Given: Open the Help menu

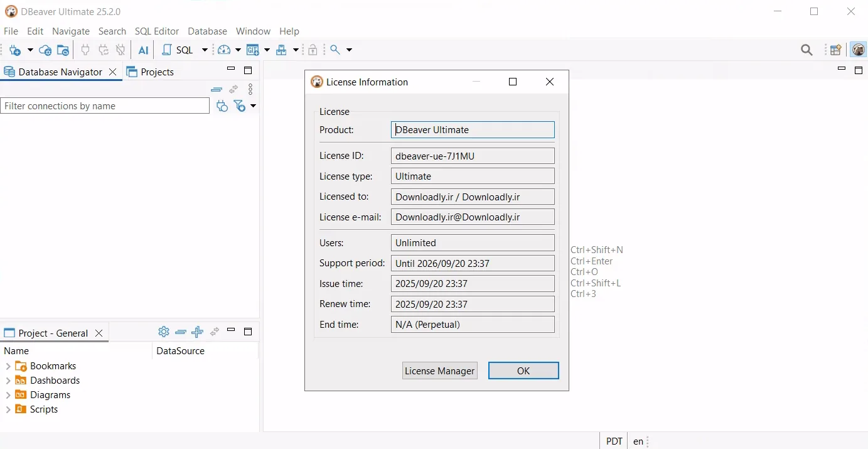Looking at the screenshot, I should tap(289, 31).
